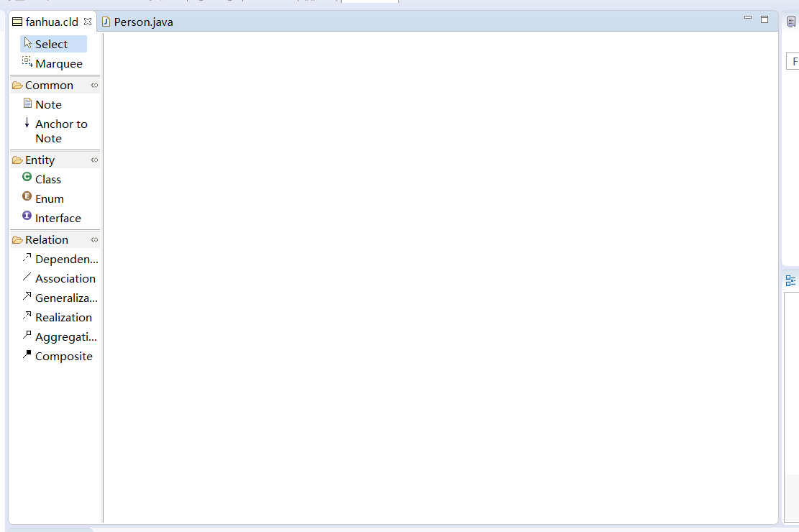Select the Select tool in palette

[53, 44]
